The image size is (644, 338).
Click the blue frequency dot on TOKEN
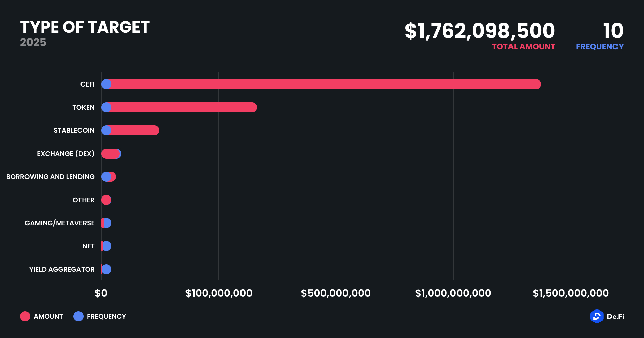tap(106, 107)
